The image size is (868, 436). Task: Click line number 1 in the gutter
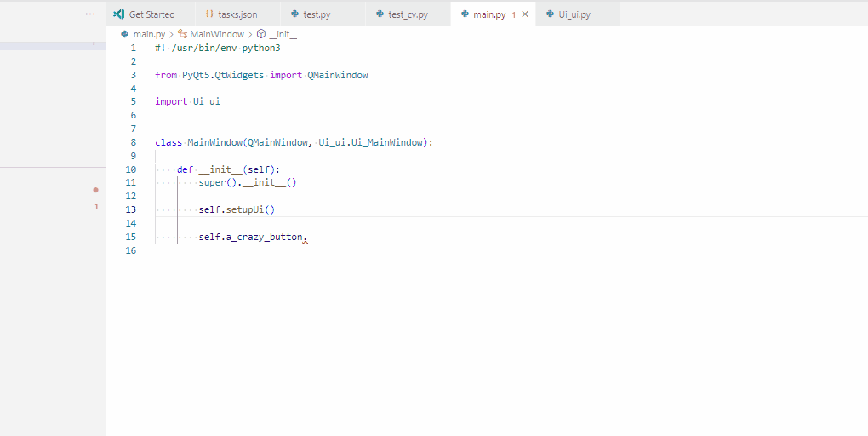(133, 49)
